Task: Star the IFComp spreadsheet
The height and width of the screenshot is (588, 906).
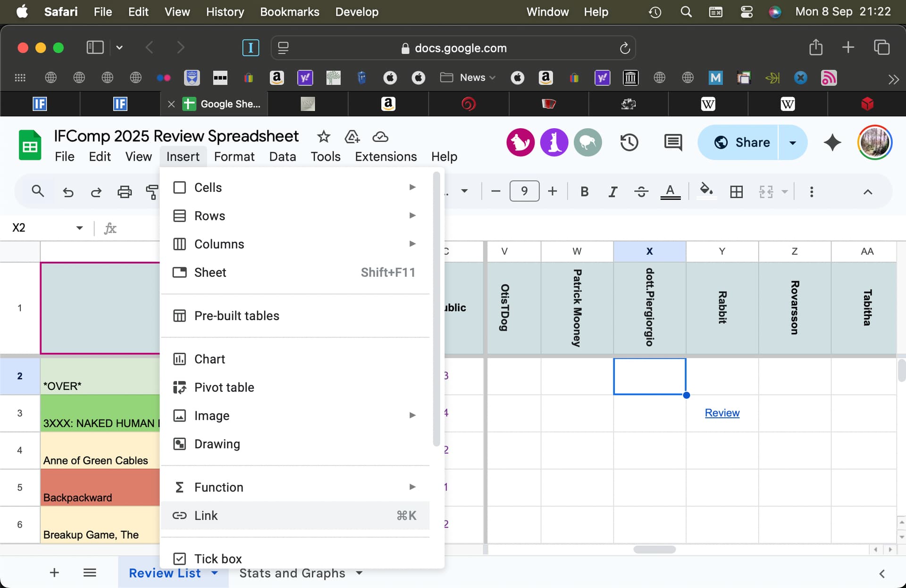Action: click(323, 137)
